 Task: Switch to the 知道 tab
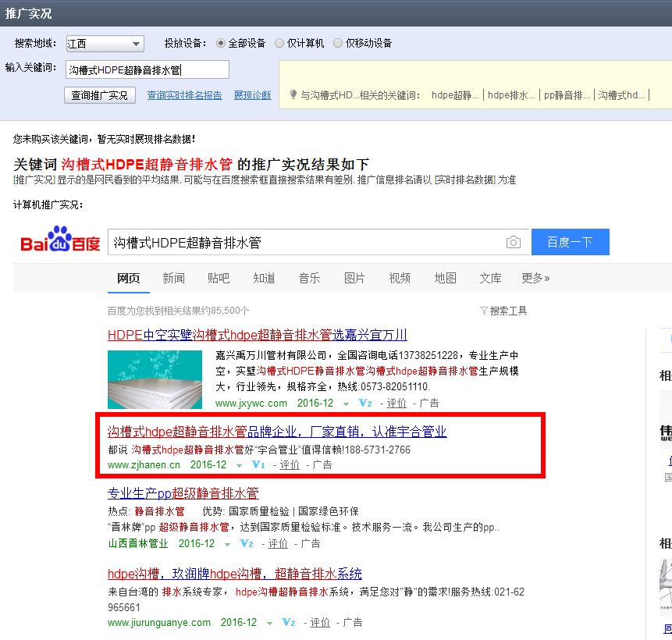[x=264, y=278]
